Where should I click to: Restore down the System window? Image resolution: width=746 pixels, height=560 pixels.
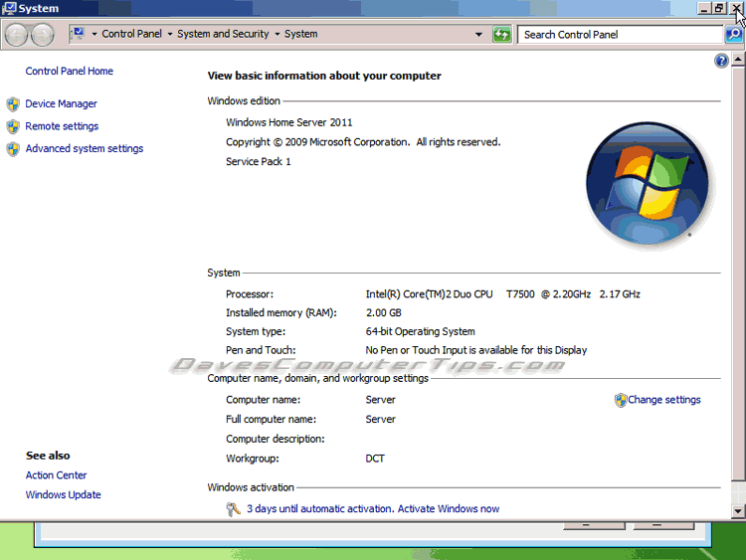[x=719, y=8]
